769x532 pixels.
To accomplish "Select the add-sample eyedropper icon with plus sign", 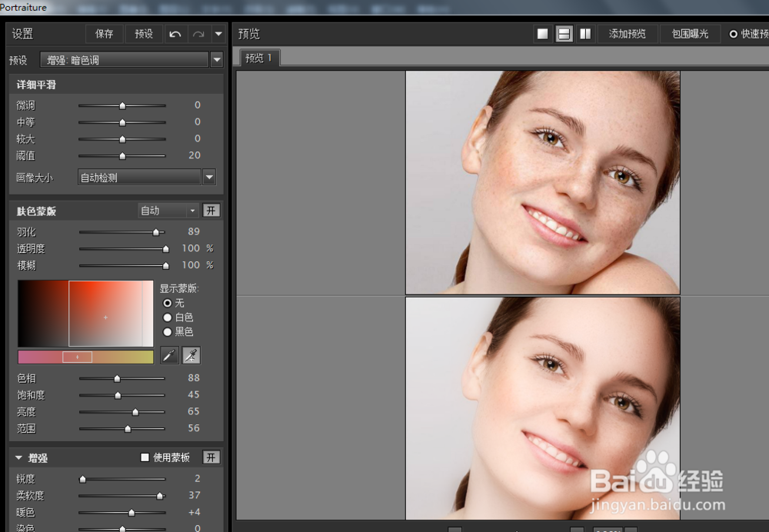I will click(x=190, y=355).
